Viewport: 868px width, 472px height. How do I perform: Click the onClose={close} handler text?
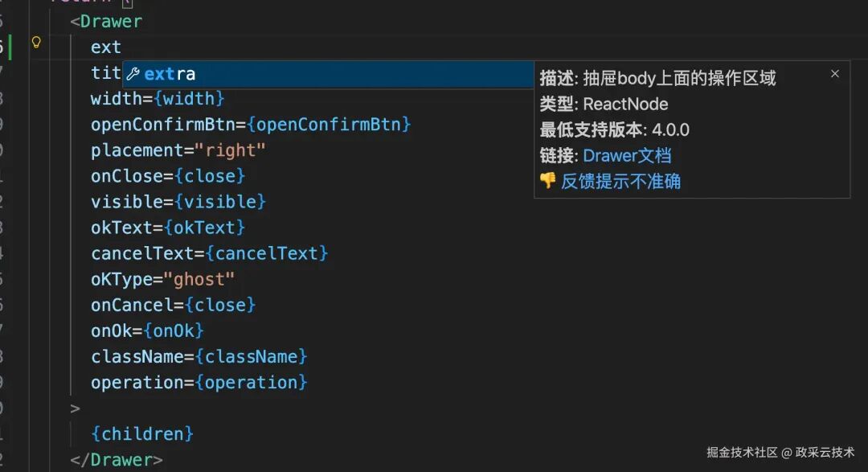click(x=166, y=175)
